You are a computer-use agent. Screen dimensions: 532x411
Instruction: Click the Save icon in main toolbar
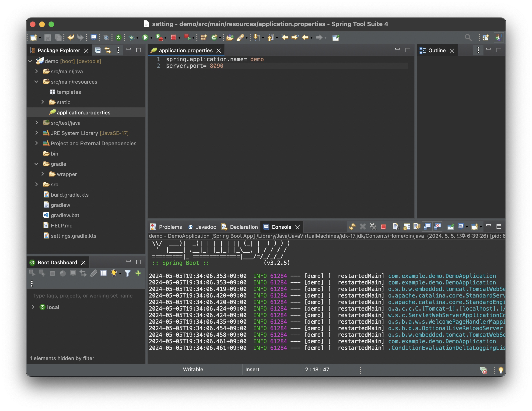pyautogui.click(x=48, y=38)
